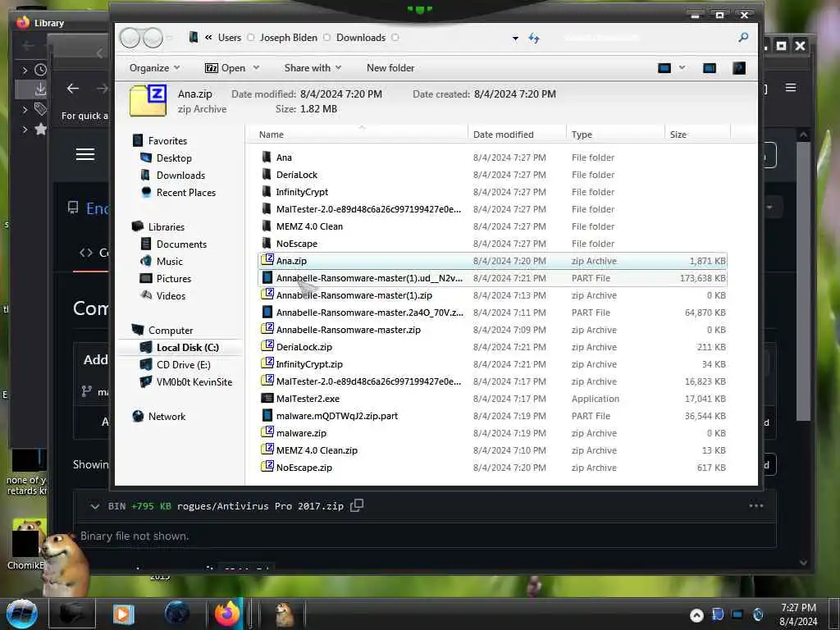This screenshot has width=840, height=630.
Task: Select the Ana folder icon
Action: click(x=267, y=157)
